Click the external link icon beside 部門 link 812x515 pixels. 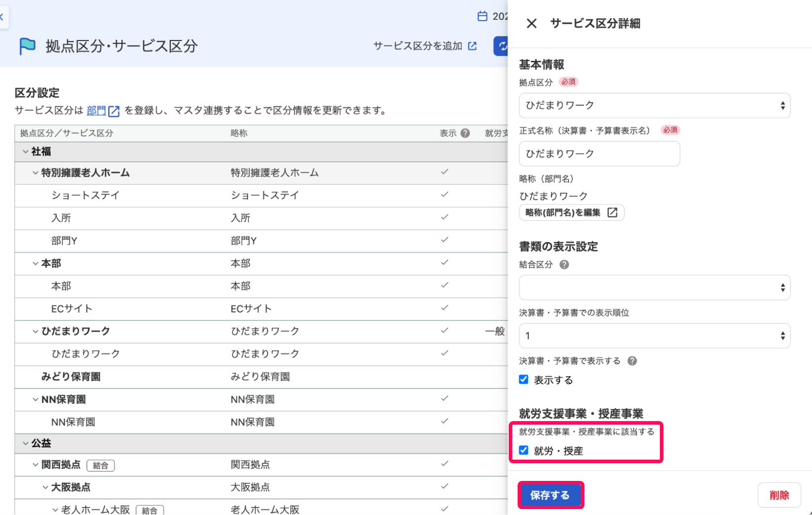pyautogui.click(x=114, y=111)
